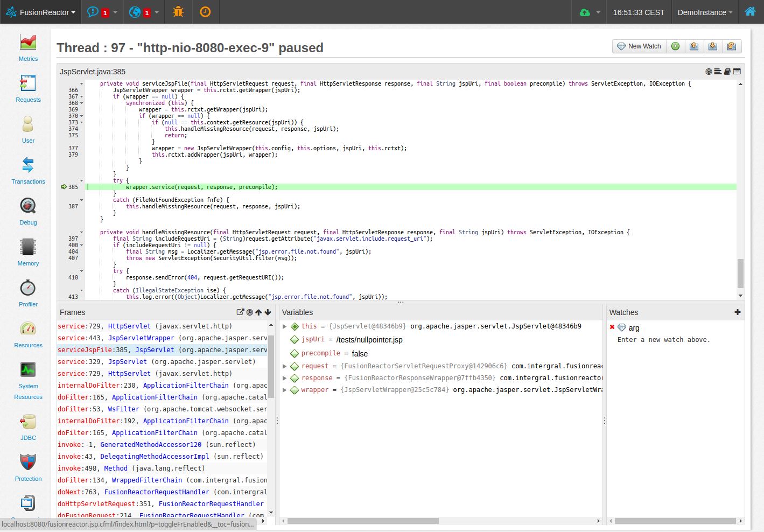Click the home icon at top right

click(750, 11)
